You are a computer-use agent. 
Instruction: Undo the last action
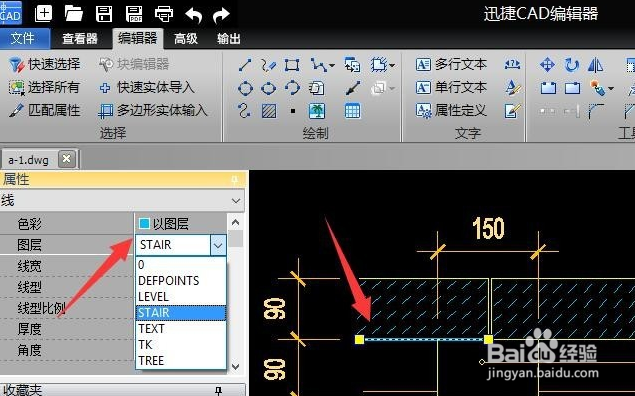point(194,15)
